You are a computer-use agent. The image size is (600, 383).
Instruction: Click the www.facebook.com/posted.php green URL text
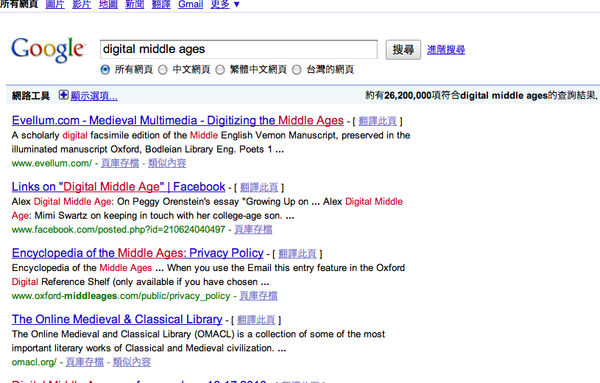tap(118, 230)
